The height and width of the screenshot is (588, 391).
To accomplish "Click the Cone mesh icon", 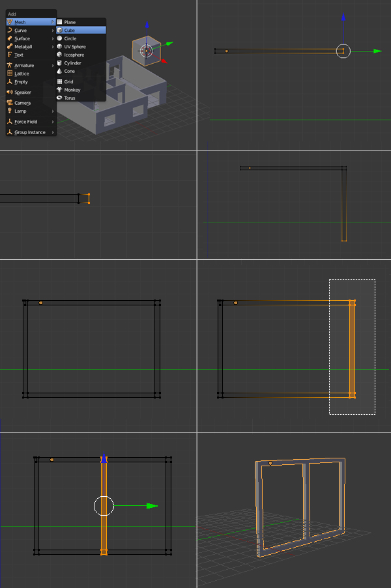I will 59,71.
